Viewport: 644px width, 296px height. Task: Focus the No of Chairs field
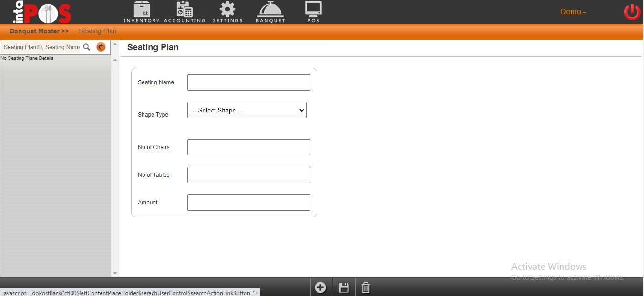(x=248, y=147)
